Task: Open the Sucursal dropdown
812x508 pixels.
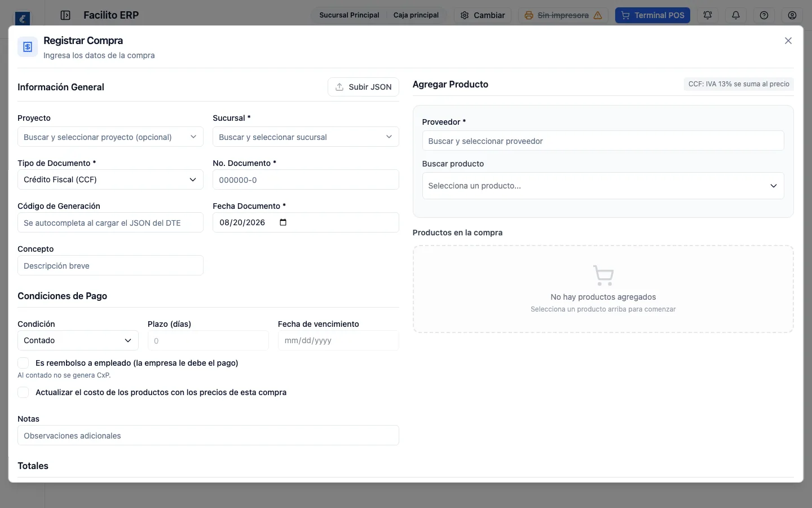Action: 306,137
